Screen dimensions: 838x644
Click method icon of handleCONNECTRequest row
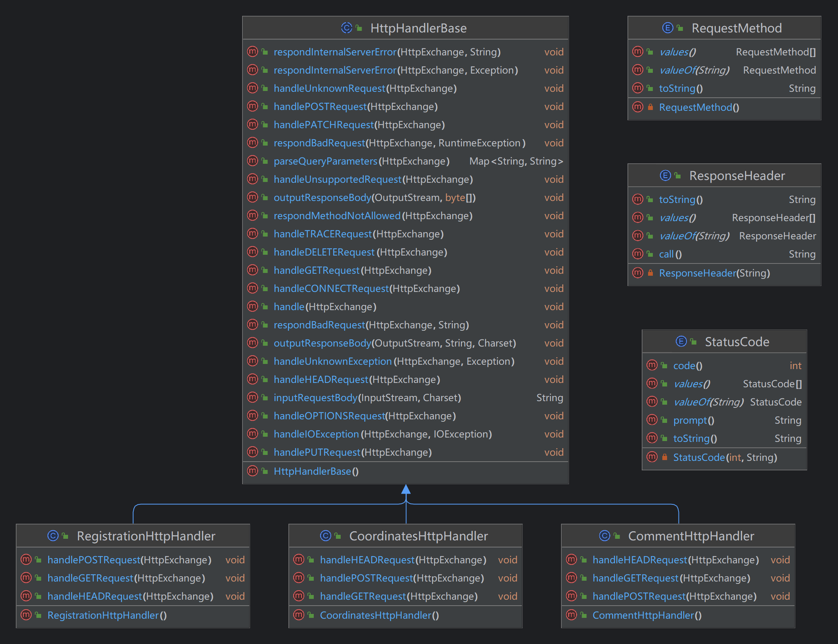pyautogui.click(x=252, y=288)
